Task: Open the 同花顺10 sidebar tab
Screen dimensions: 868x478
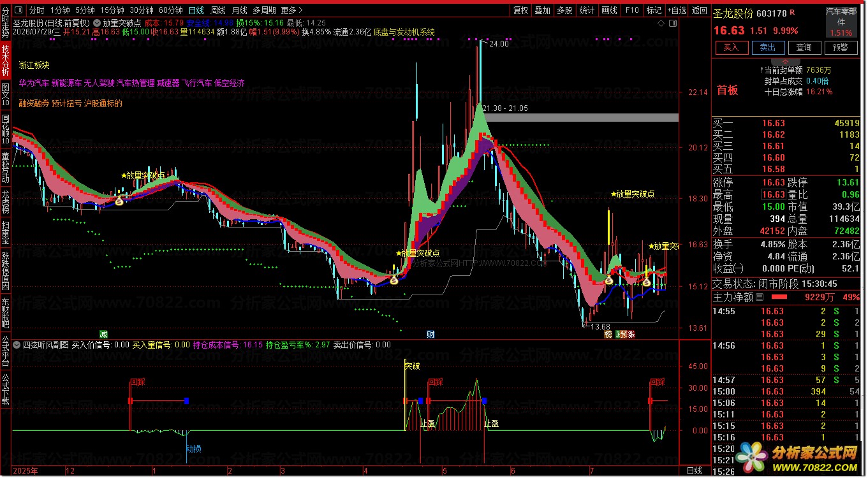Action: coord(5,129)
